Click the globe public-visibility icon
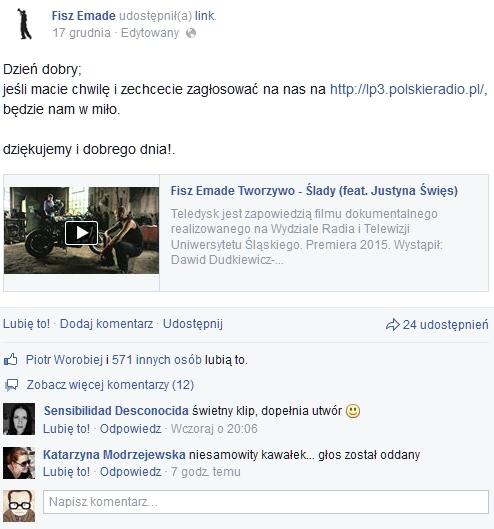Image resolution: width=494 pixels, height=529 pixels. 191,33
